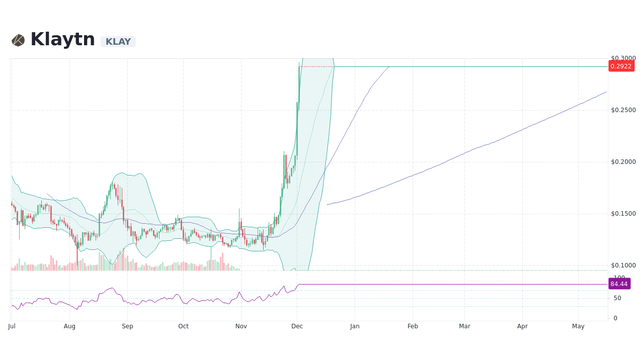Toggle the dotted red resistance line

(317, 66)
